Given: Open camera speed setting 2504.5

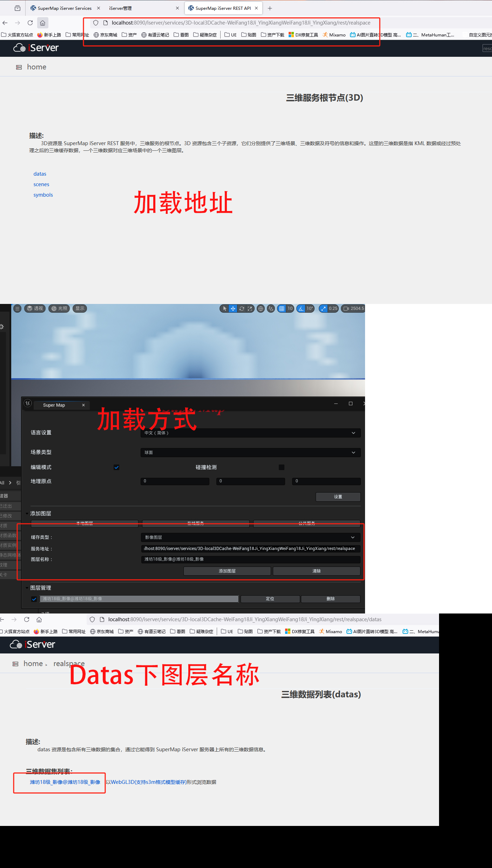Looking at the screenshot, I should point(353,308).
